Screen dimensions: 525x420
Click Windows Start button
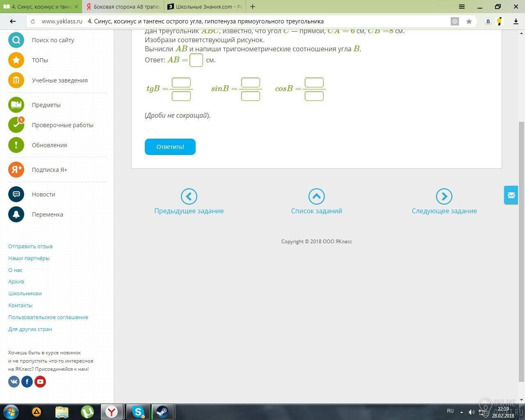tap(11, 412)
